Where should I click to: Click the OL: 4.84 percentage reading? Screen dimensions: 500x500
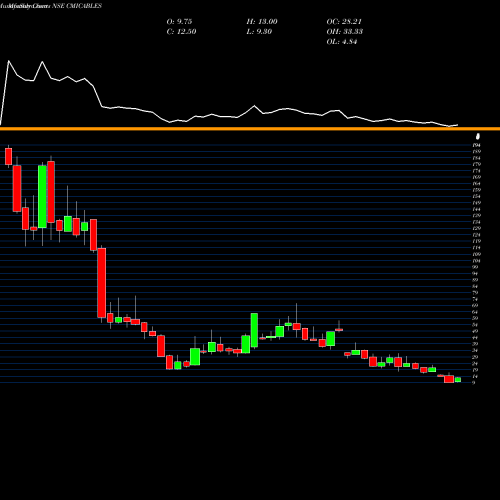342,42
